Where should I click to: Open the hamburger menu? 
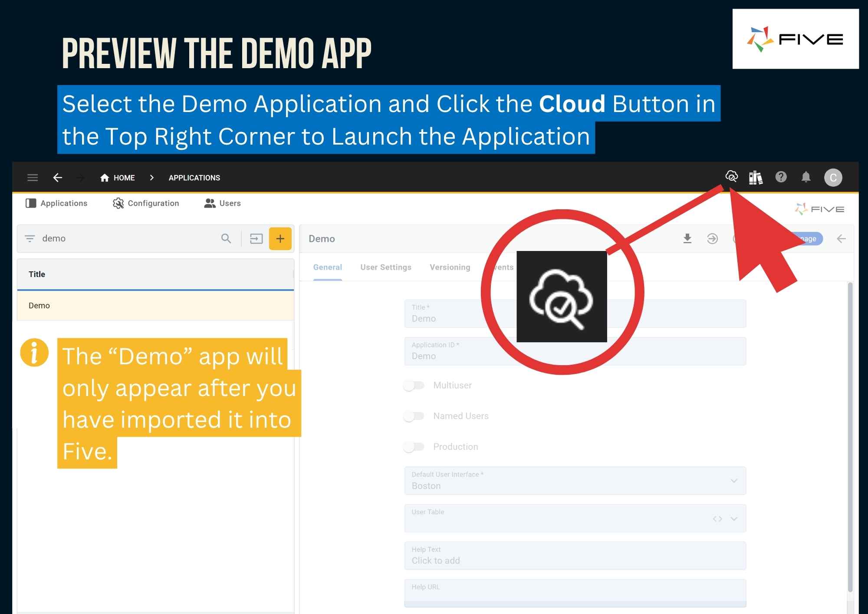tap(33, 177)
